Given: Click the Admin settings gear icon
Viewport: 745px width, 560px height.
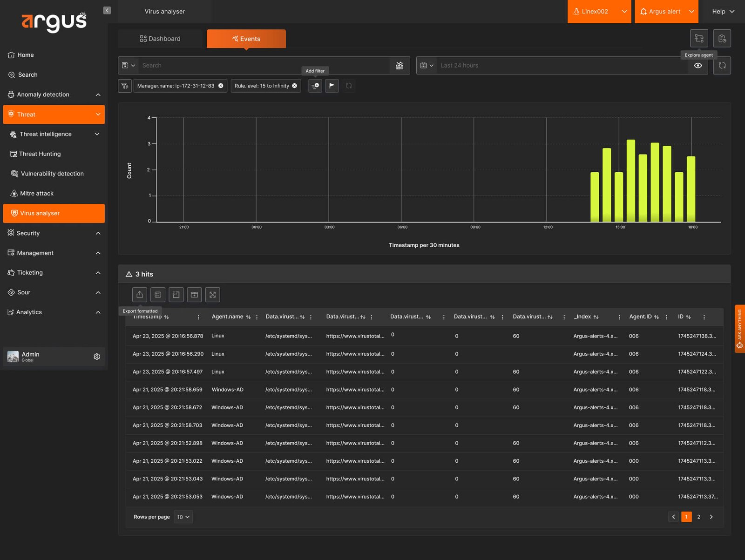Looking at the screenshot, I should click(x=97, y=357).
